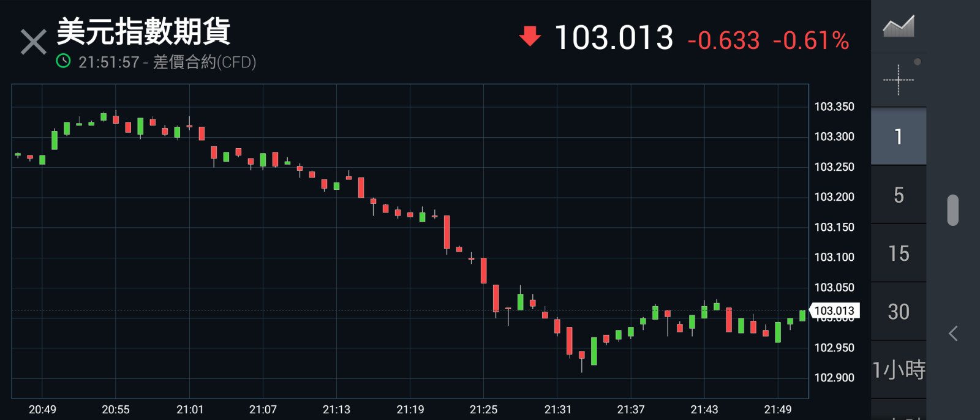
Task: Click the 差價合約(CFD) label
Action: (205, 62)
